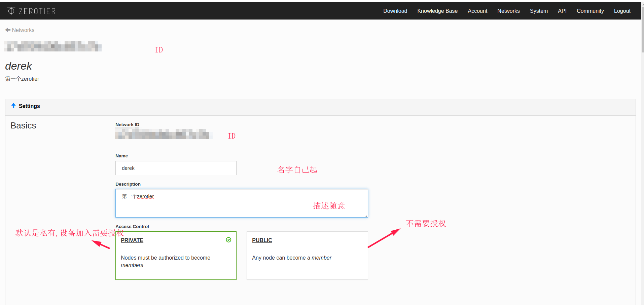The image size is (644, 305).
Task: Open the Download page
Action: point(395,11)
